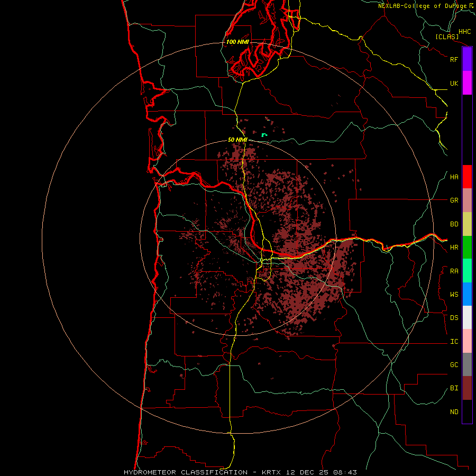The image size is (476, 476).
Task: Click the HHC product code text
Action: [x=464, y=32]
